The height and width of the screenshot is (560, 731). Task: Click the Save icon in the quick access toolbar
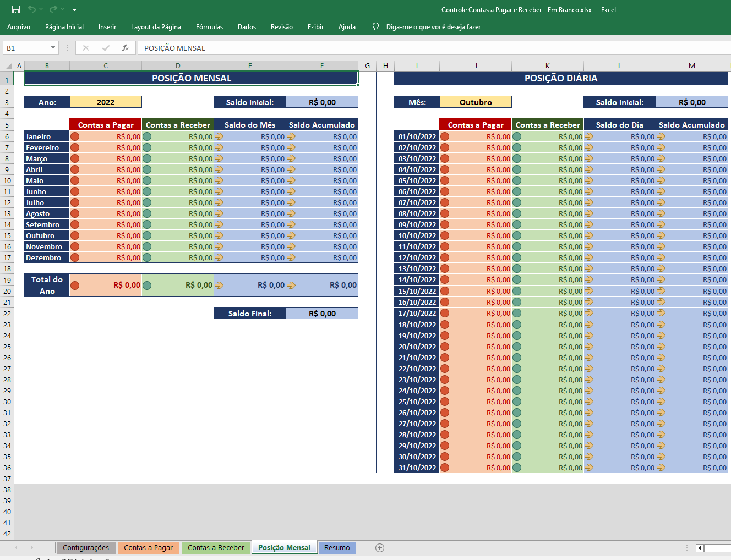click(16, 9)
